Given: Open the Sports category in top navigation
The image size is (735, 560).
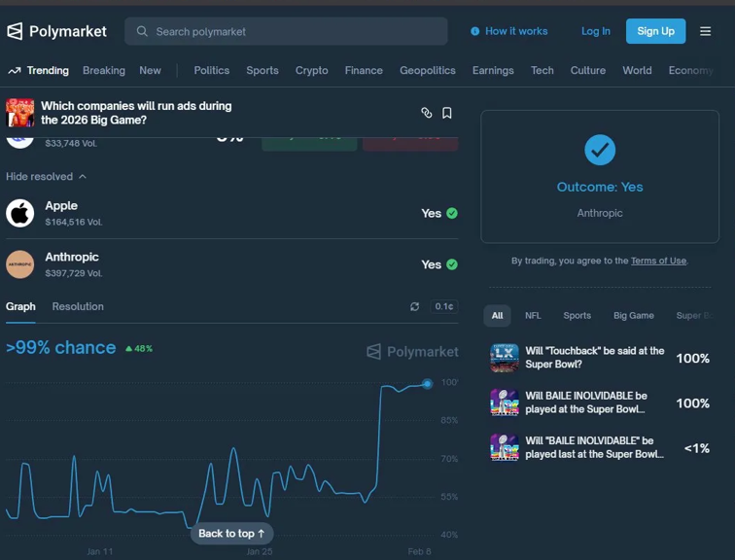Looking at the screenshot, I should [262, 71].
